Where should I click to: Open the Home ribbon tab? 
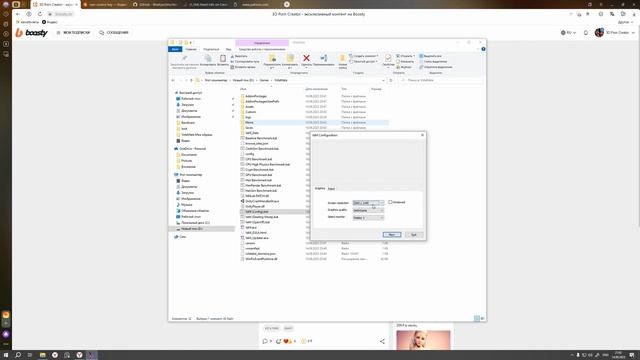tap(191, 49)
